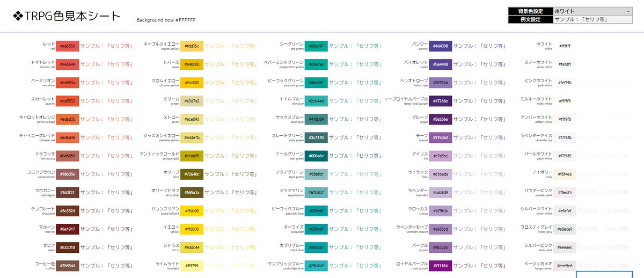Select the アクアマリン sample text
644x278 pixels.
coord(355,192)
